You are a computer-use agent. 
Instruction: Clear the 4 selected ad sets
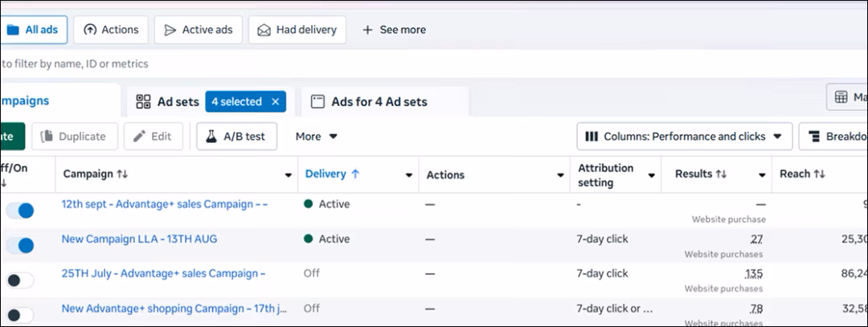tap(275, 102)
